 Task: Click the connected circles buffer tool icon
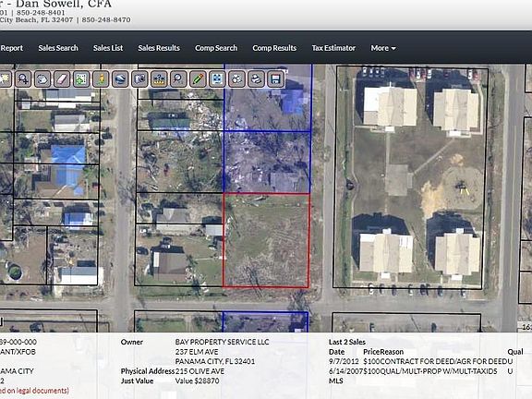point(236,79)
